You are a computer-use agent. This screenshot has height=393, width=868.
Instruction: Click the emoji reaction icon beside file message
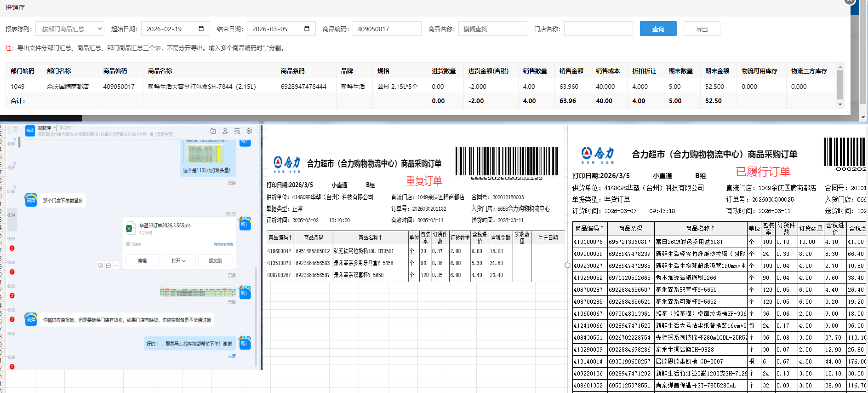coord(101,266)
